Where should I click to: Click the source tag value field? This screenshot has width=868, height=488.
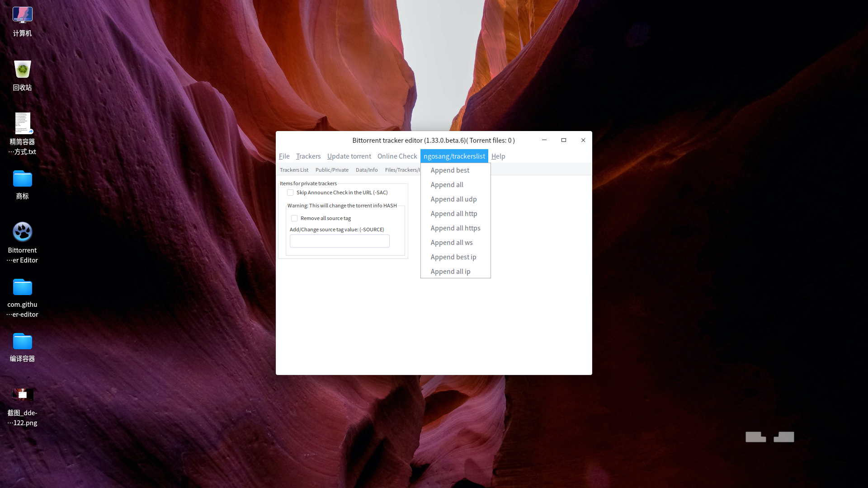point(340,241)
